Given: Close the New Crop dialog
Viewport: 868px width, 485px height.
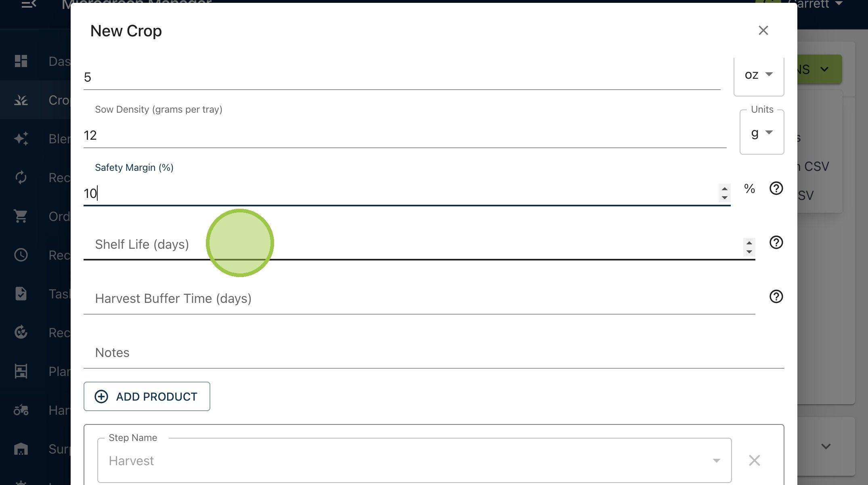Looking at the screenshot, I should click(763, 30).
